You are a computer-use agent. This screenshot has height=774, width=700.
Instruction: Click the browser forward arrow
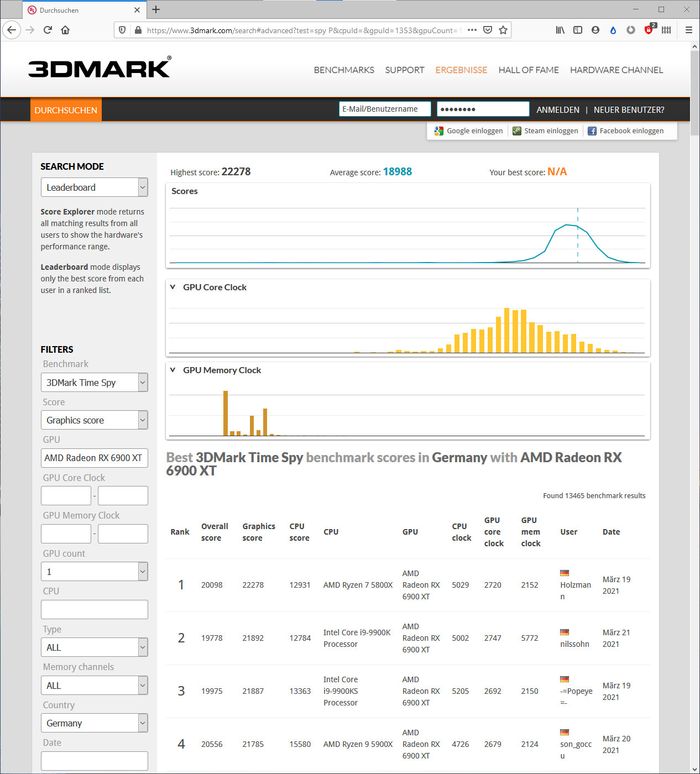tap(30, 30)
